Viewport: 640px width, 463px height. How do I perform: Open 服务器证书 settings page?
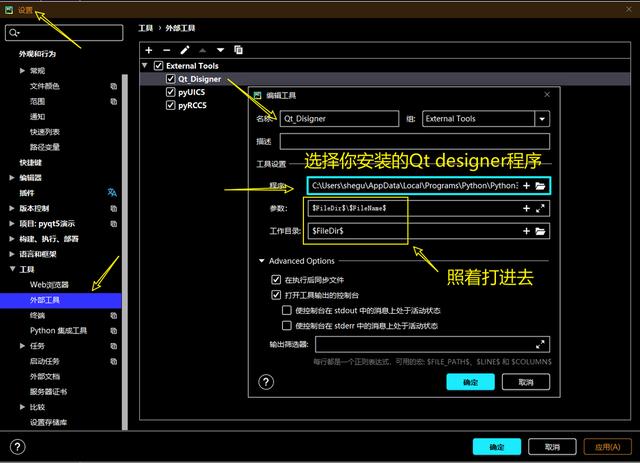(x=49, y=392)
